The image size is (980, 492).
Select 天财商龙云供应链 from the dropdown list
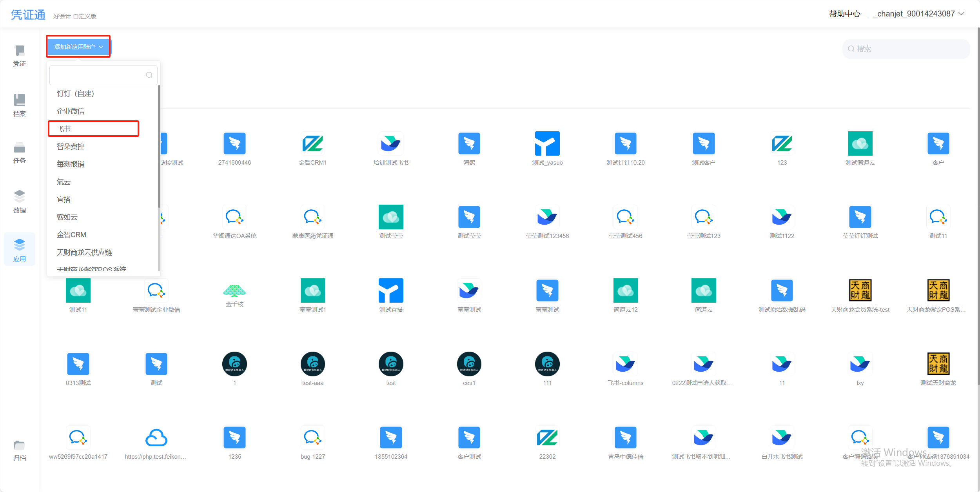(103, 252)
